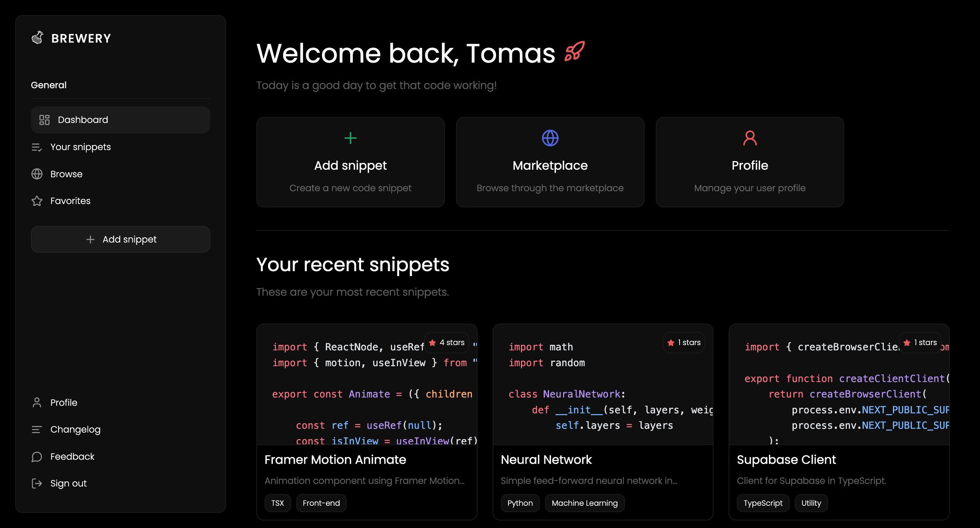980x528 pixels.
Task: Click the Dashboard grid icon
Action: (44, 120)
